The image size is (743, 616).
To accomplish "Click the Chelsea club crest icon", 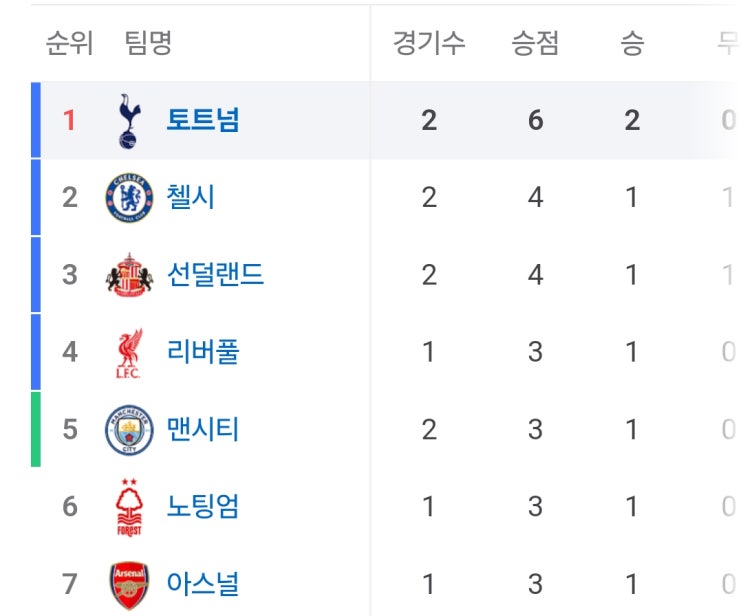I will click(130, 198).
